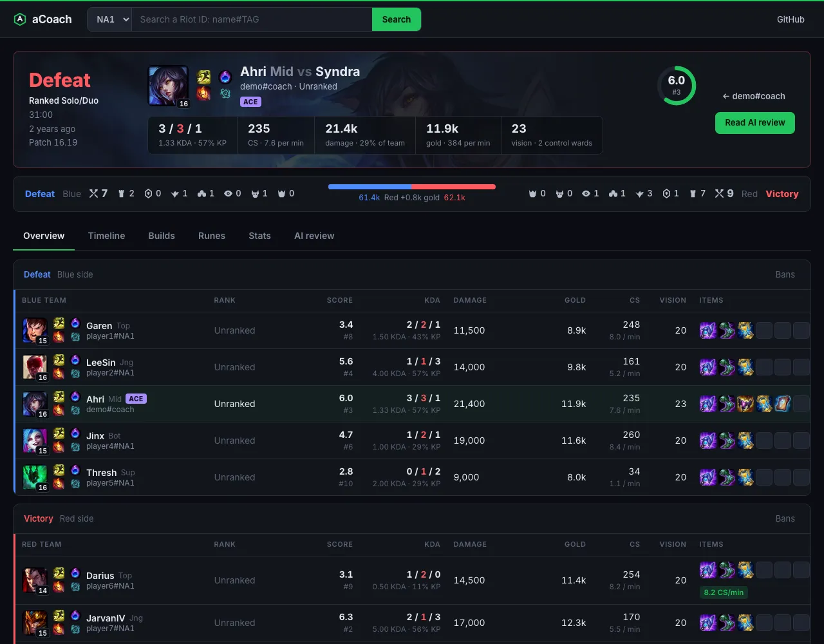Viewport: 824px width, 644px height.
Task: Click Garen's champion icon
Action: (x=35, y=330)
